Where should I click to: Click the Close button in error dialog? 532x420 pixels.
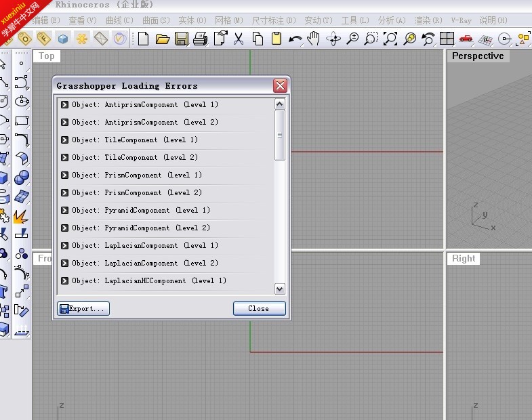tap(259, 308)
